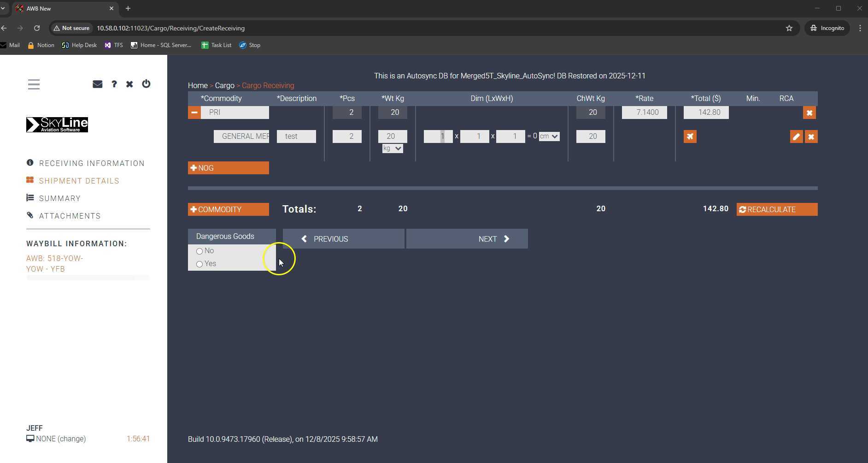Open the Attachments section
This screenshot has width=868, height=463.
70,216
